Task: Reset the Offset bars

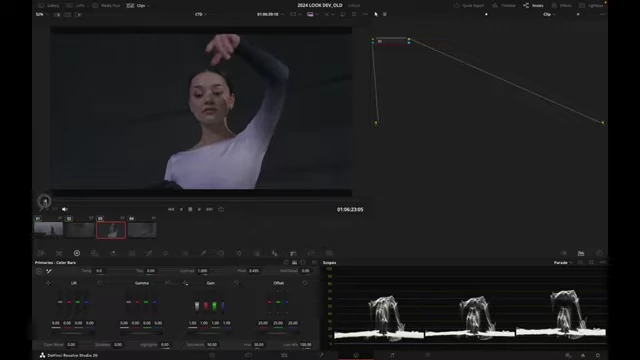Action: pyautogui.click(x=305, y=283)
